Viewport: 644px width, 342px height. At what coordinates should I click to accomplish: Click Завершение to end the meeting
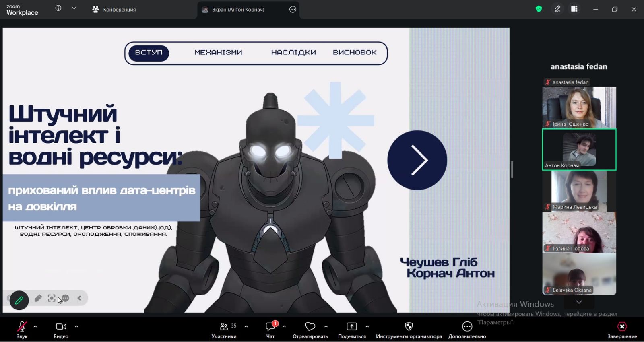click(x=622, y=330)
